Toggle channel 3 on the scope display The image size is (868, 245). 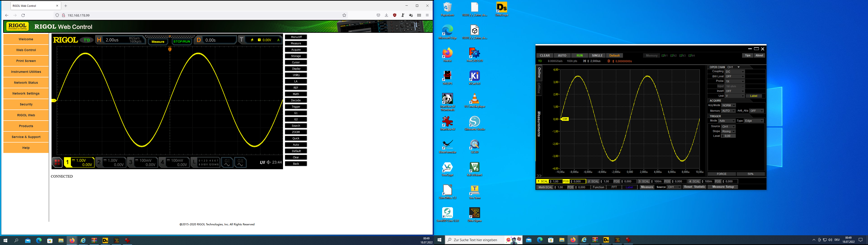[142, 162]
